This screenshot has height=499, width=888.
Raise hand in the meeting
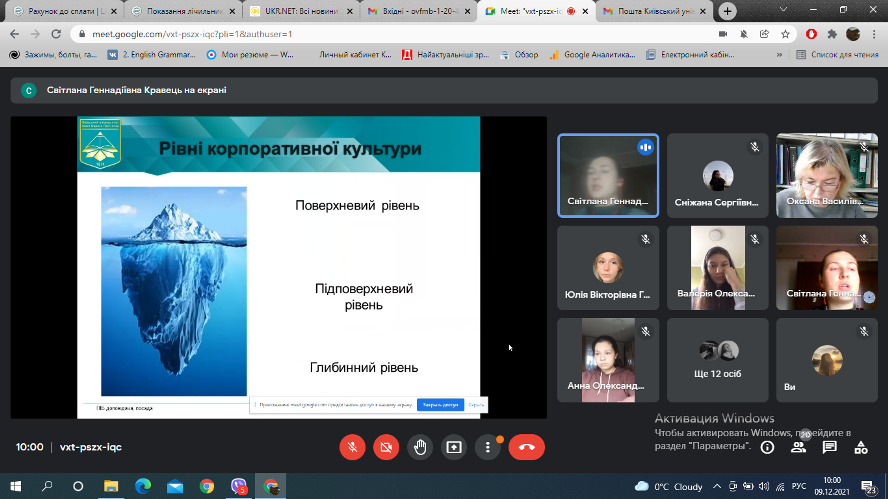point(420,447)
